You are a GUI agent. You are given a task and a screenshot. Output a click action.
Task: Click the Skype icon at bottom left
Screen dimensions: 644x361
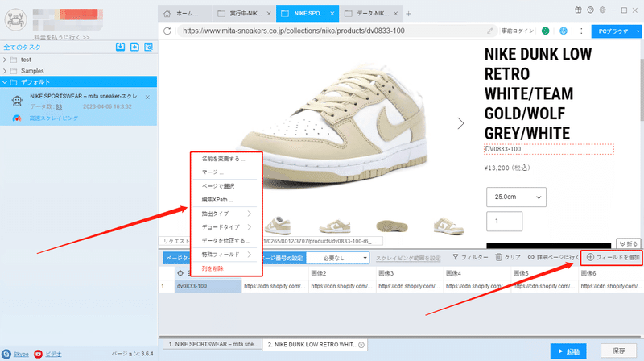[x=6, y=354]
